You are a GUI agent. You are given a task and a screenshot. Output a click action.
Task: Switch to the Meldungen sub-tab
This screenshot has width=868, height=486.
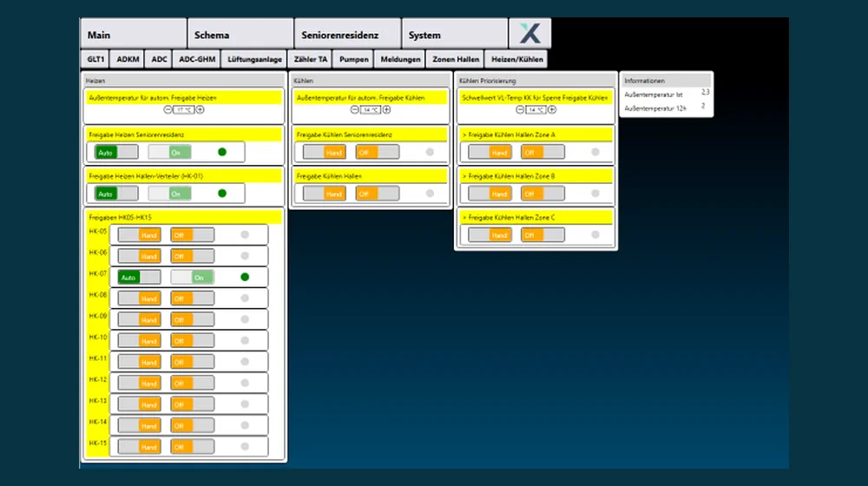click(400, 59)
